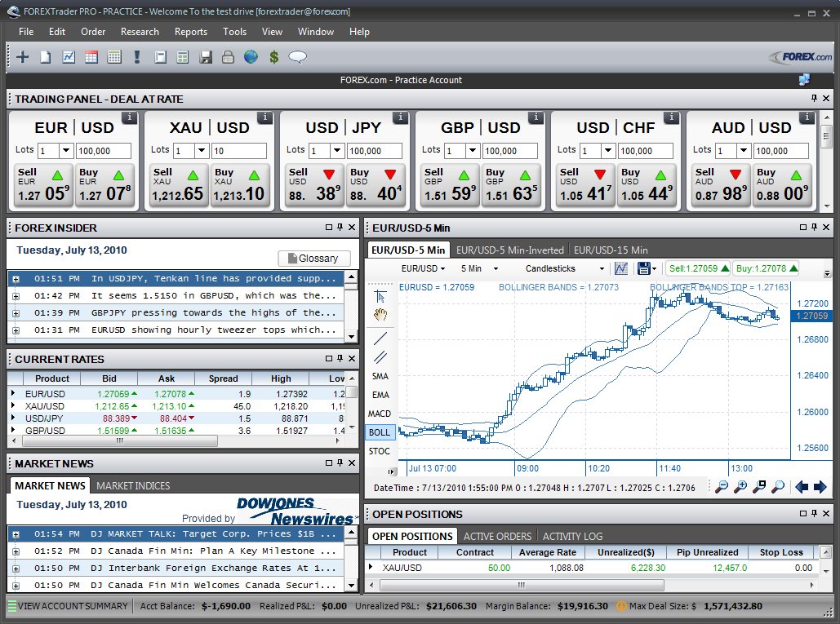Expand the 01:52 PM DJ Canada news item
This screenshot has height=624, width=840.
point(16,551)
